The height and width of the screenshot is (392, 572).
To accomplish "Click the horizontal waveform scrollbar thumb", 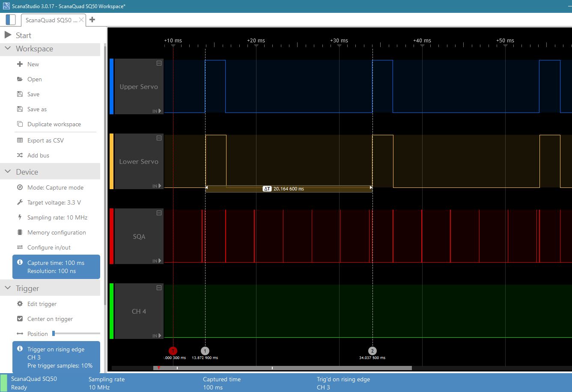I will 283,368.
